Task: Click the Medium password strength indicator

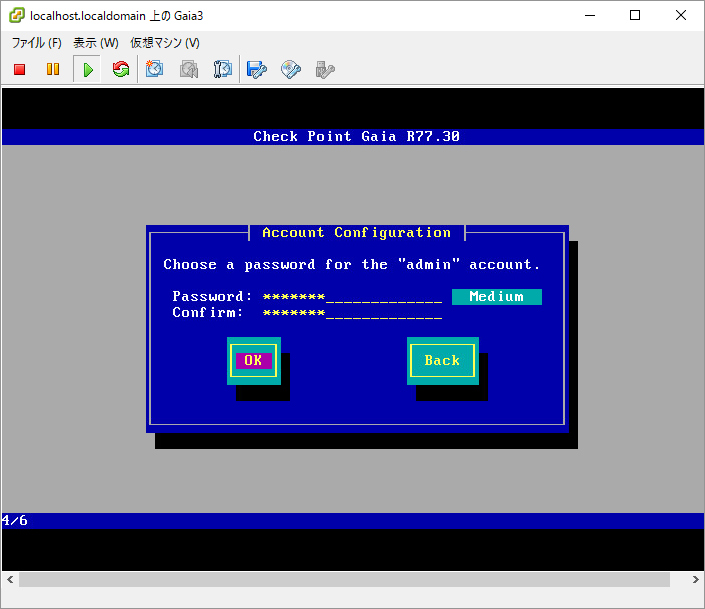Action: [496, 297]
